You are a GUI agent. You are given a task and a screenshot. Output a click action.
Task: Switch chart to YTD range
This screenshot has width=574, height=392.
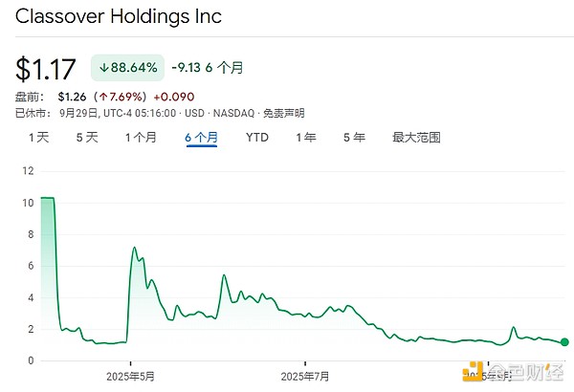point(257,138)
